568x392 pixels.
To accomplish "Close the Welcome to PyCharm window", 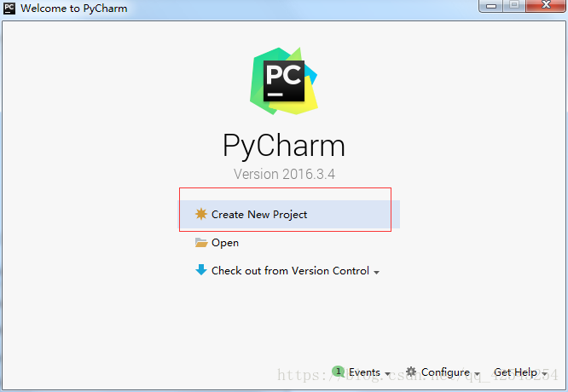I will click(x=546, y=5).
